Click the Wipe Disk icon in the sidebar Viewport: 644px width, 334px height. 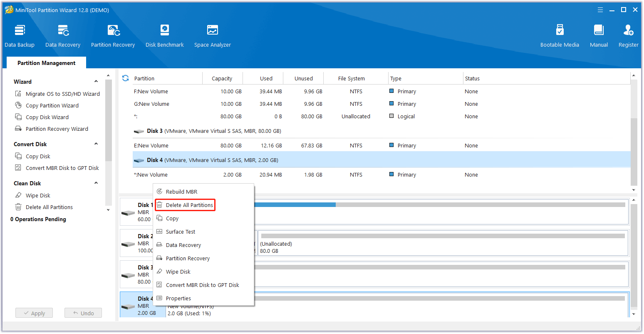pos(18,195)
